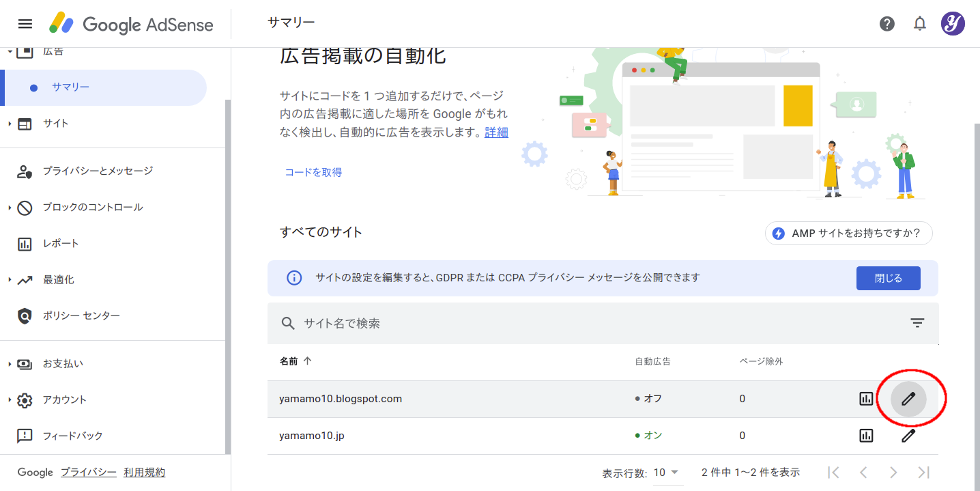Click the Optimization trend icon
Viewport: 980px width, 491px height.
[x=25, y=280]
